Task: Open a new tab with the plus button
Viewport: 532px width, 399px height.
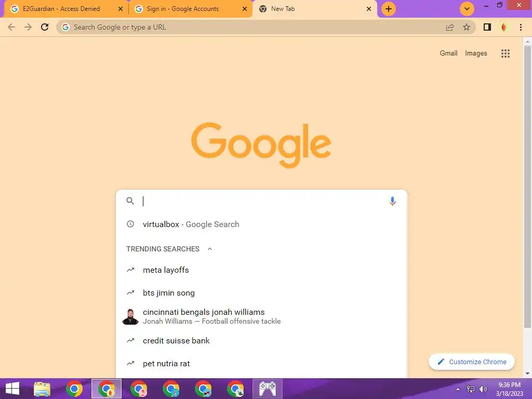Action: [x=389, y=9]
